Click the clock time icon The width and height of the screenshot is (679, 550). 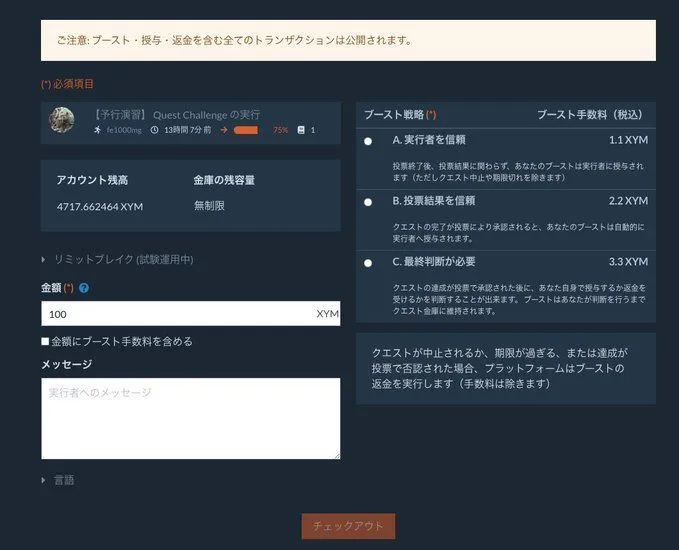pyautogui.click(x=154, y=130)
